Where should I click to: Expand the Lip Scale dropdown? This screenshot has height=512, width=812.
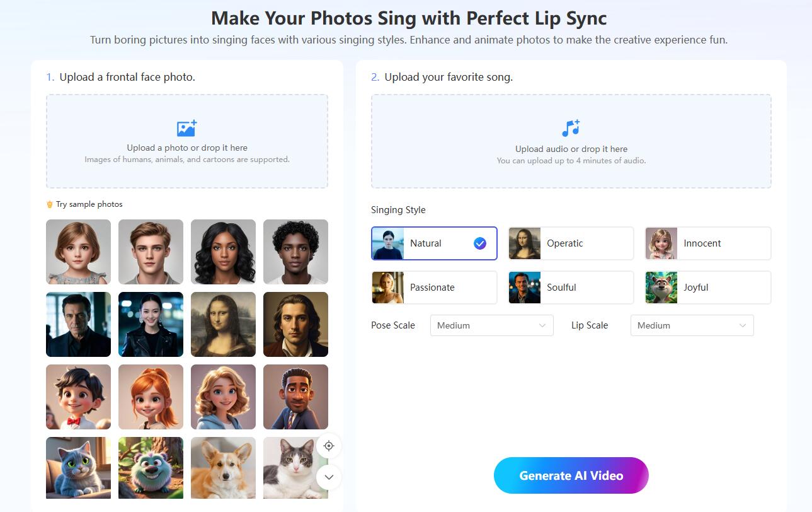click(692, 325)
